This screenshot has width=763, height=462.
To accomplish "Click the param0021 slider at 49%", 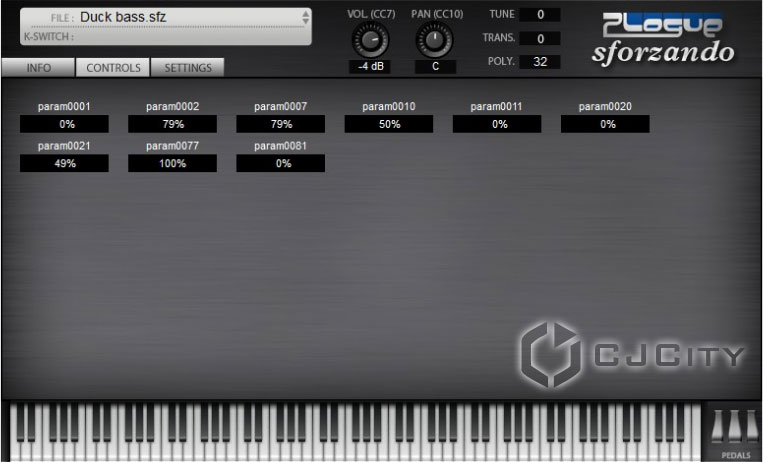I will (x=66, y=163).
